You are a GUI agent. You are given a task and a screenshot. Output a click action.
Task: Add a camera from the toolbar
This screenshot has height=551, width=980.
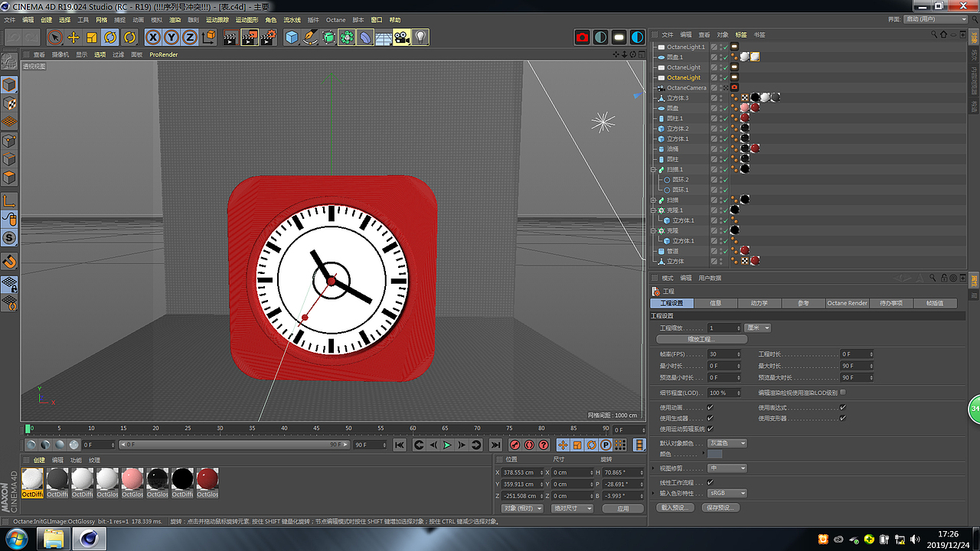403,37
